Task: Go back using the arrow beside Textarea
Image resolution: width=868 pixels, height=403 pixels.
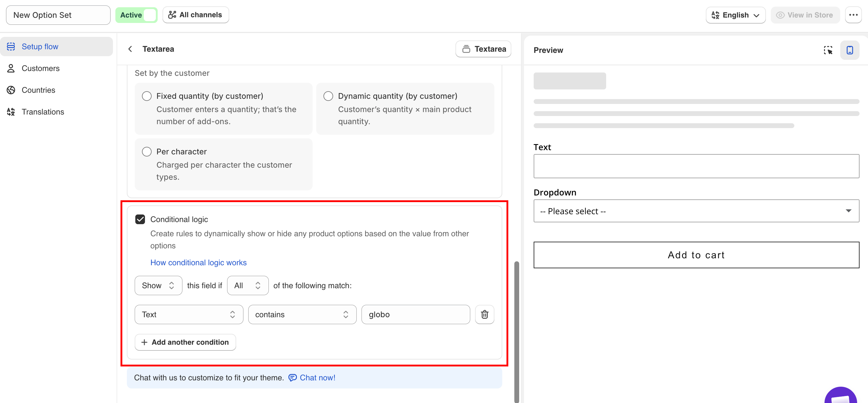Action: [x=130, y=49]
